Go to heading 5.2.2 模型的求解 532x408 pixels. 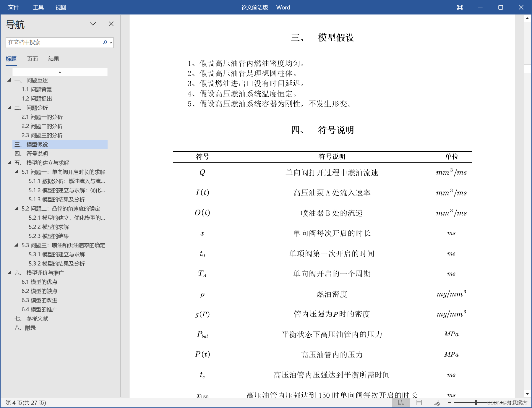49,227
